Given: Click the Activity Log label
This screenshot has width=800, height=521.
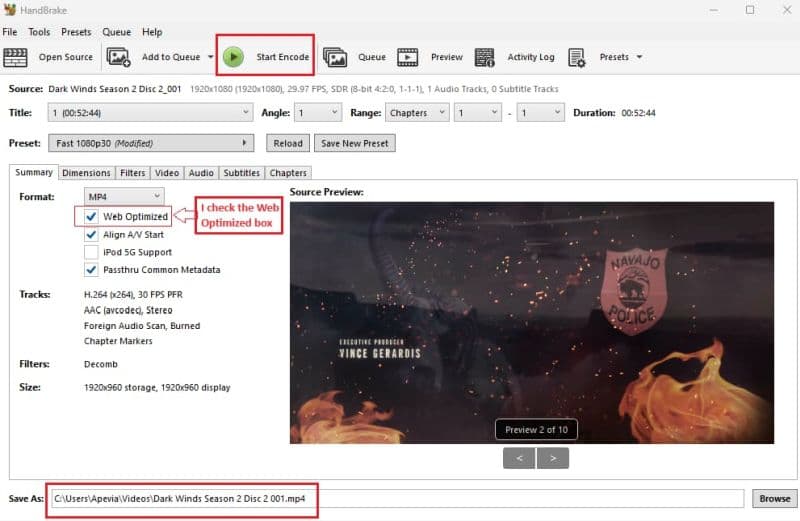Looking at the screenshot, I should pos(531,57).
